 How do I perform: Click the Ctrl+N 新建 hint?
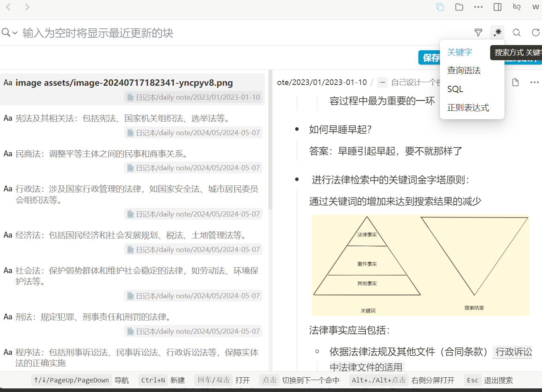[162, 380]
